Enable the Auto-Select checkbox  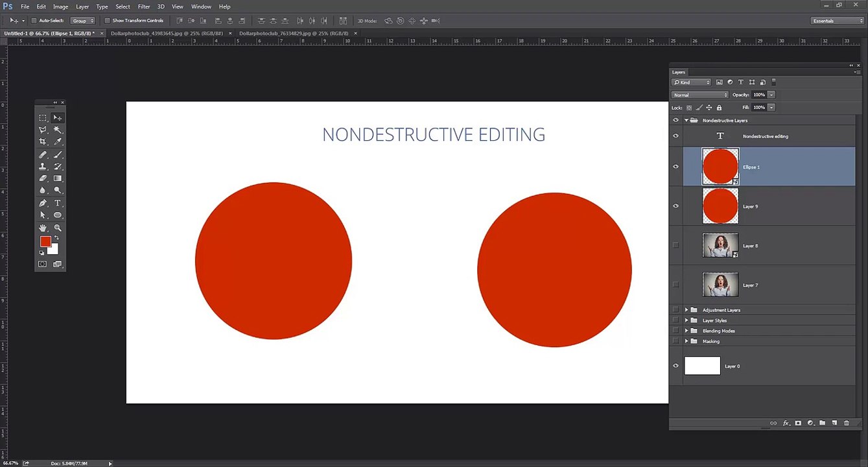[34, 21]
